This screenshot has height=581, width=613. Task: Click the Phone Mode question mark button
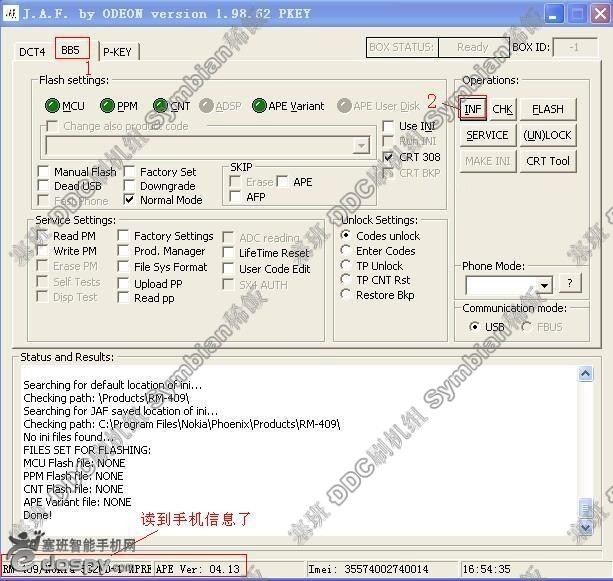tap(570, 283)
